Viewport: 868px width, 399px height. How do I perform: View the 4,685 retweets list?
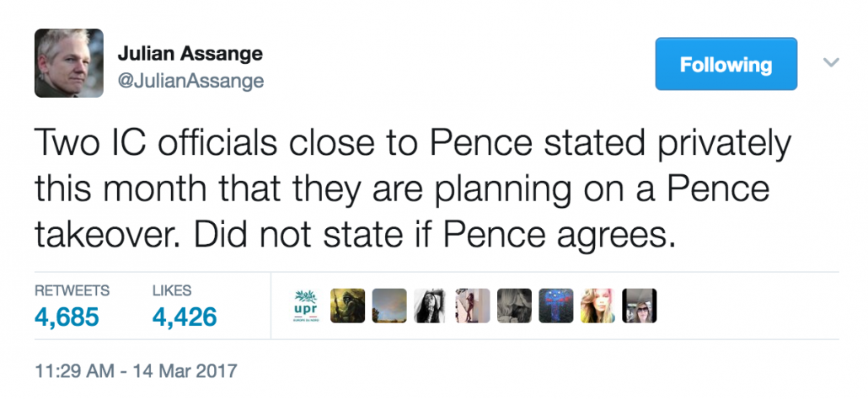[67, 317]
